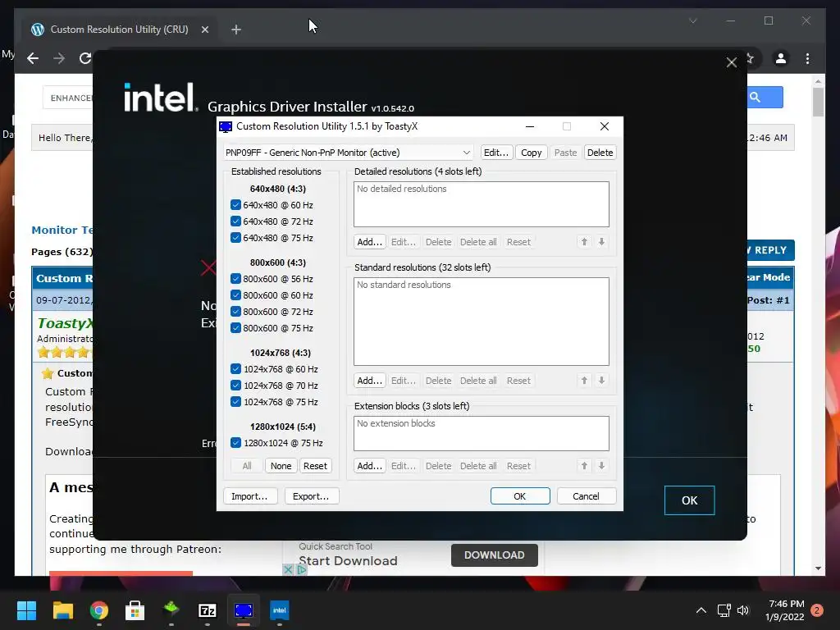
Task: Open Microsoft Store from taskbar
Action: tap(135, 610)
